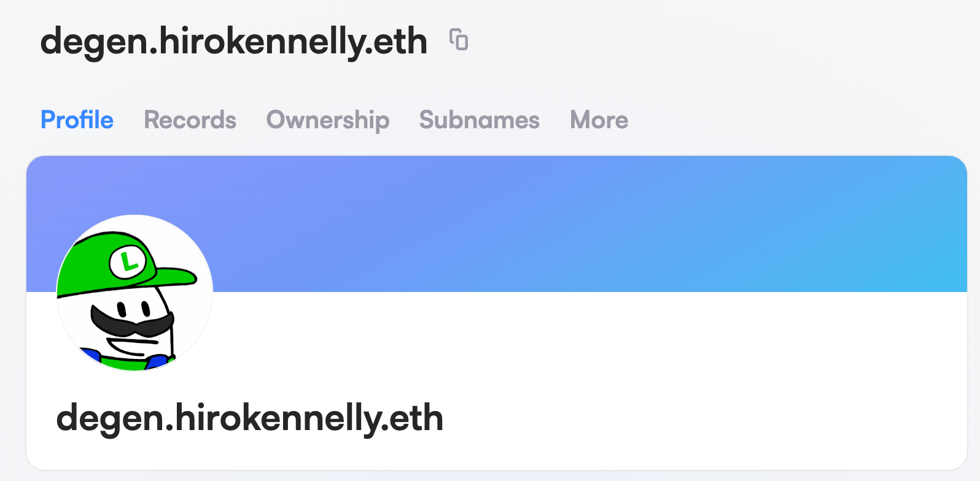This screenshot has width=980, height=481.
Task: Click the page title degen.hirokennelly.eth heading
Action: point(233,42)
